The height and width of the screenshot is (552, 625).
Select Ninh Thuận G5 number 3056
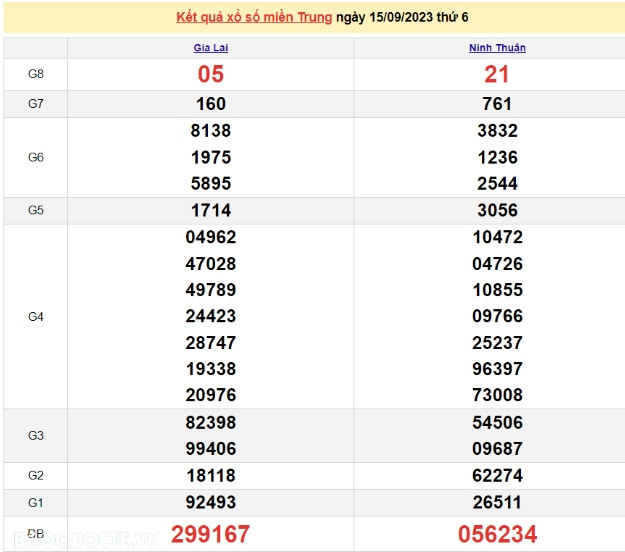click(x=497, y=210)
